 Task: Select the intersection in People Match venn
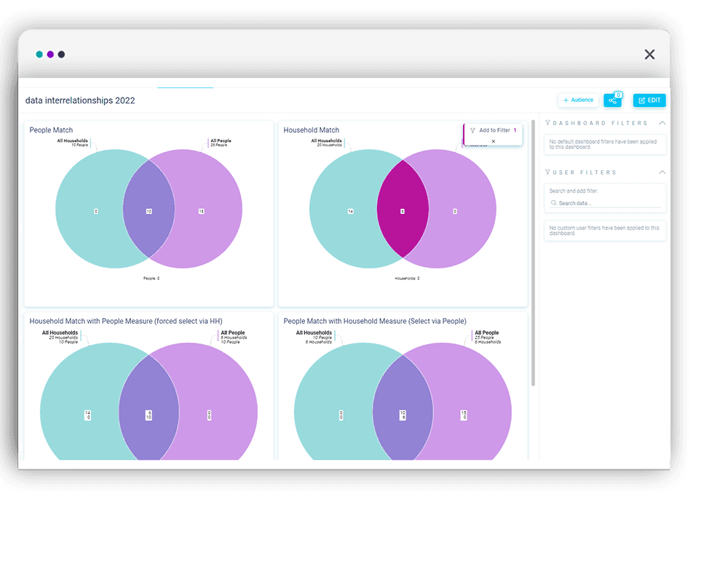click(x=149, y=211)
